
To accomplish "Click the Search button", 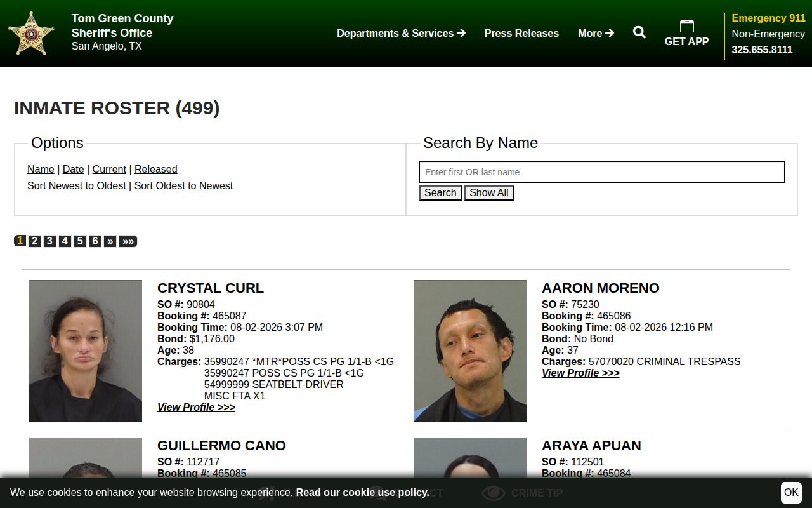I will click(x=440, y=193).
